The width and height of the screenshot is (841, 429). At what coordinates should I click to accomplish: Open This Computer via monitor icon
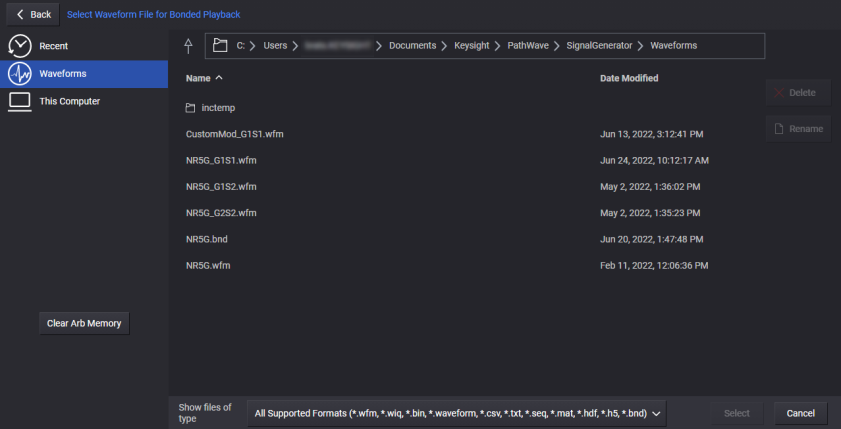(20, 101)
